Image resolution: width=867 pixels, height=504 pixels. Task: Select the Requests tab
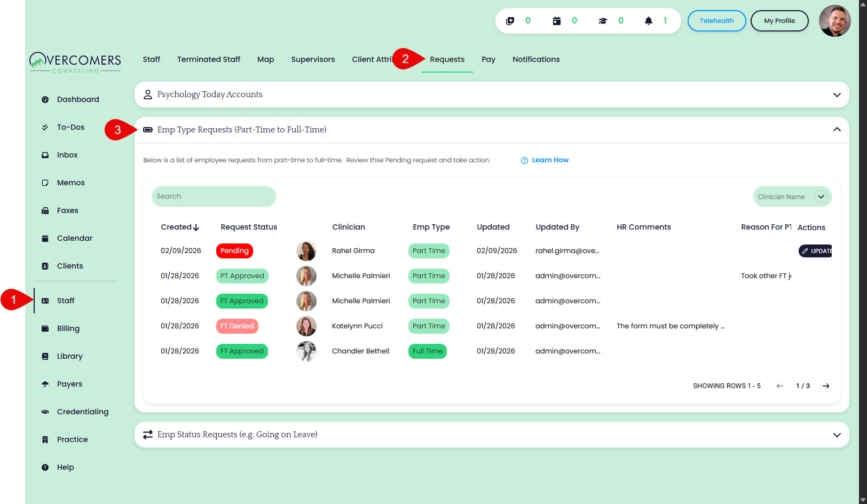pos(447,59)
